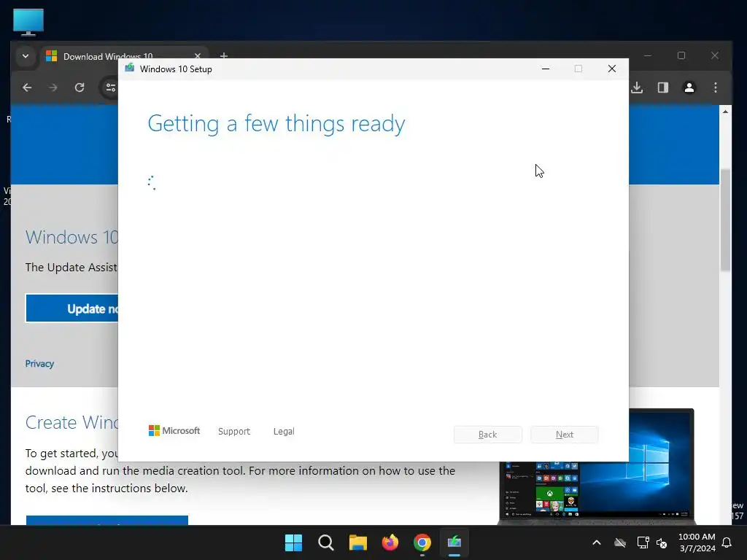Open File Explorer from taskbar
The image size is (747, 560).
[x=357, y=542]
